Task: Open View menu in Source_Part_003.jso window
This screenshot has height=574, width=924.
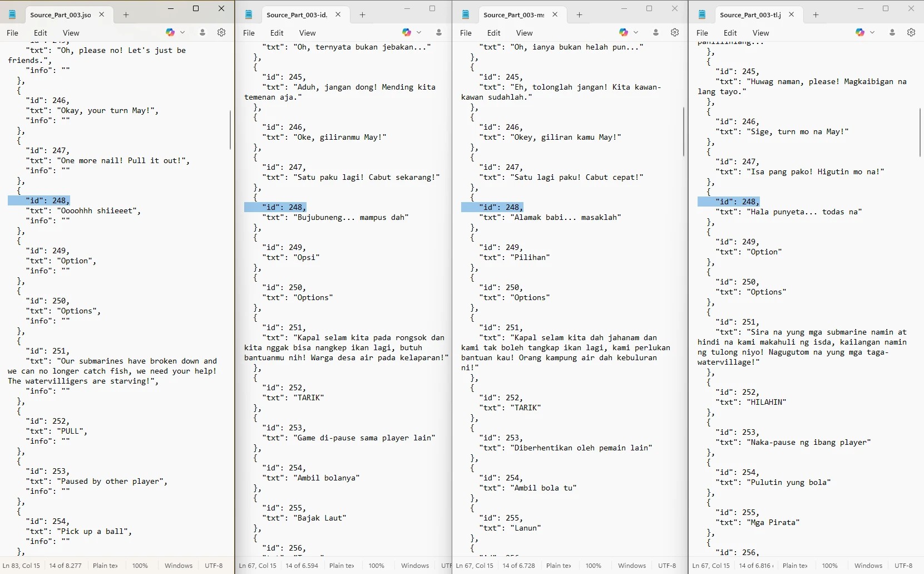Action: coord(71,33)
